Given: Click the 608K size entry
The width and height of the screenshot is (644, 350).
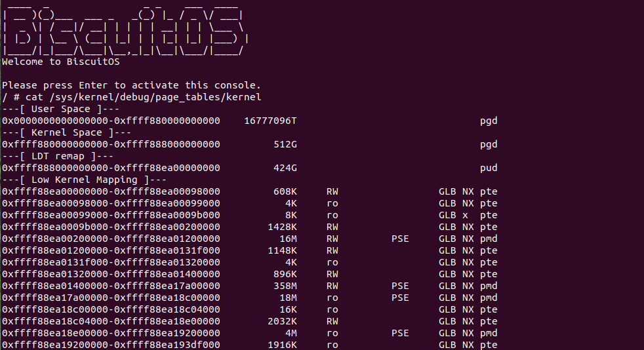Looking at the screenshot, I should point(285,191).
